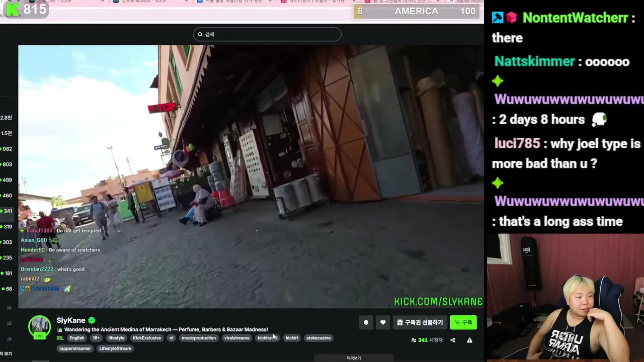Select the English tag
The height and width of the screenshot is (362, 644).
(77, 338)
